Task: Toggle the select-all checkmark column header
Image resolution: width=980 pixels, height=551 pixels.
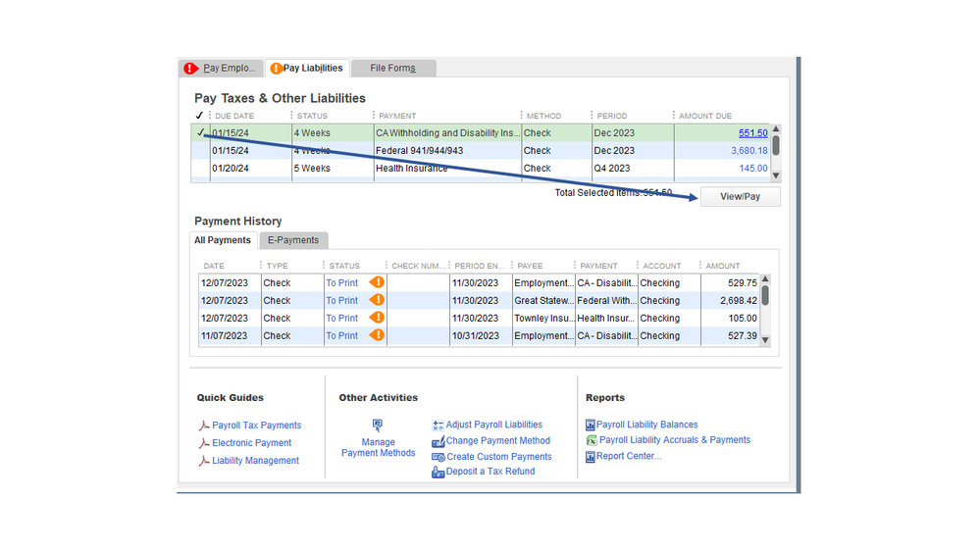Action: 199,116
